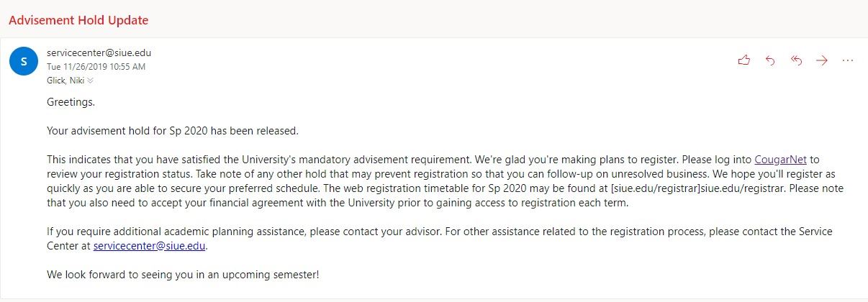Click the Tue 11/26/2019 10:55 AM timestamp
The image size is (868, 302).
[x=96, y=67]
